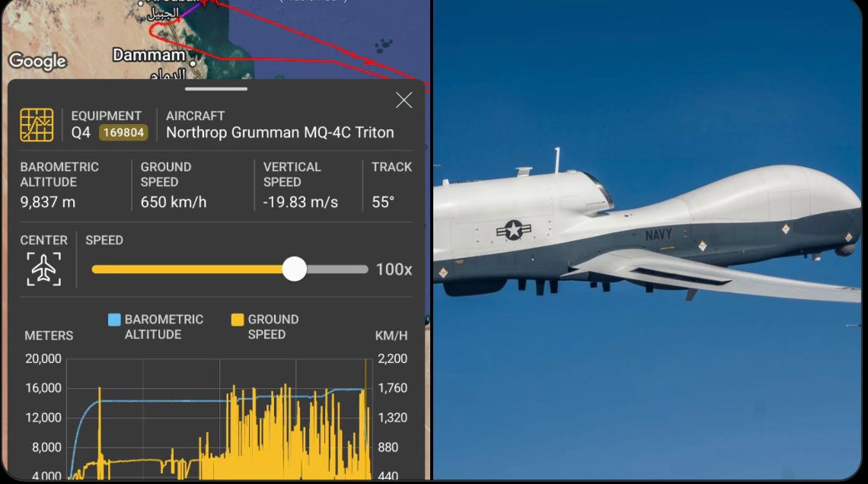Click the Barometric Altitude blue legend swatch
The image size is (868, 484).
(114, 320)
